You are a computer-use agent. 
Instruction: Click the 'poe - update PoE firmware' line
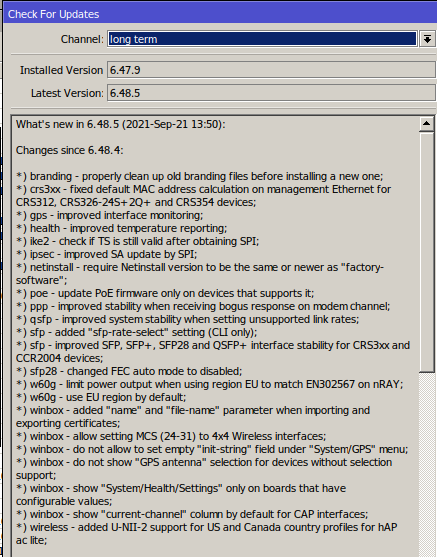(165, 293)
